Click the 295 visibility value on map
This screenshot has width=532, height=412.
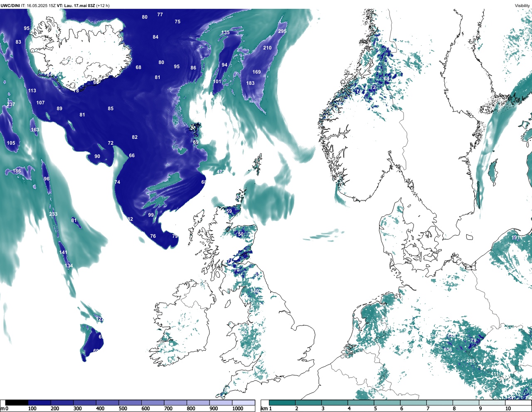[x=282, y=31]
